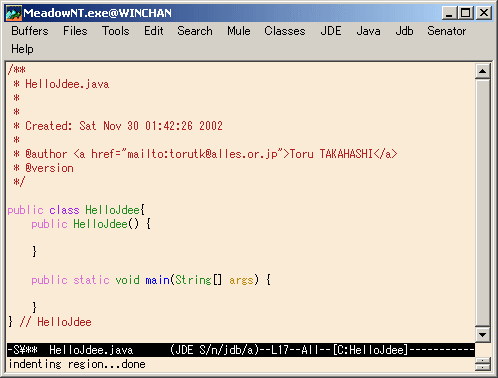The height and width of the screenshot is (378, 498).
Task: Click the '} // HelloJdee' closing line
Action: pos(50,322)
